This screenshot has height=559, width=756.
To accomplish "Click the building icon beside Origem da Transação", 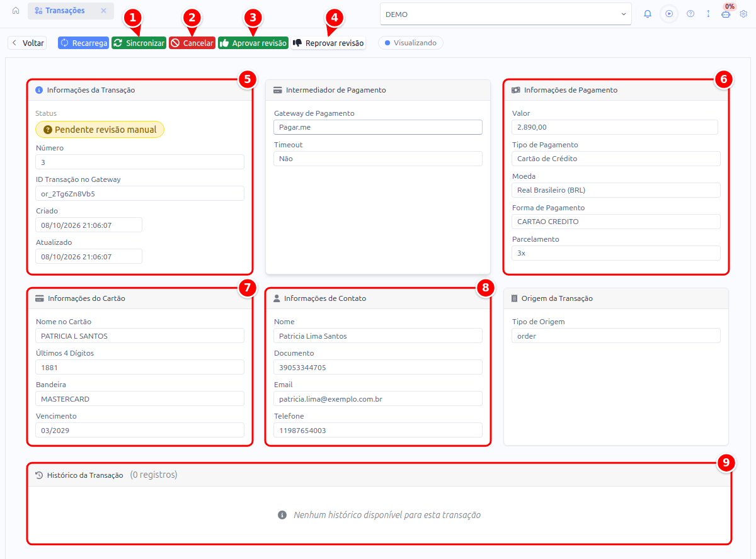I will 515,298.
